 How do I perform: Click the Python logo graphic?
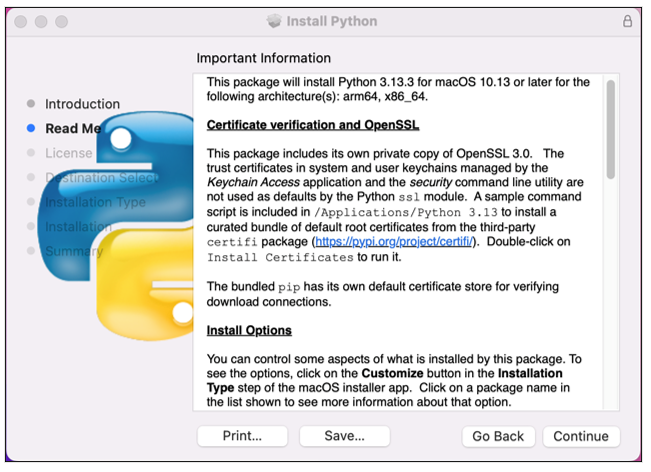coord(115,226)
